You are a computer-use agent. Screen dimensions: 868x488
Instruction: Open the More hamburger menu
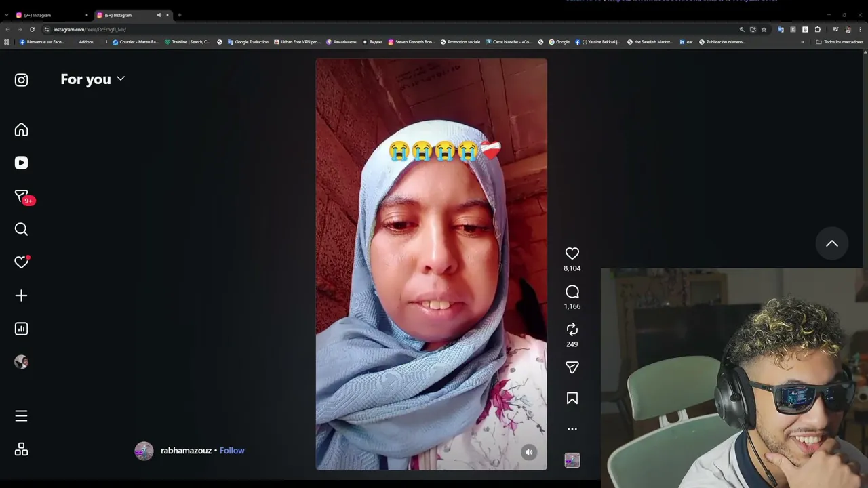coord(21,416)
